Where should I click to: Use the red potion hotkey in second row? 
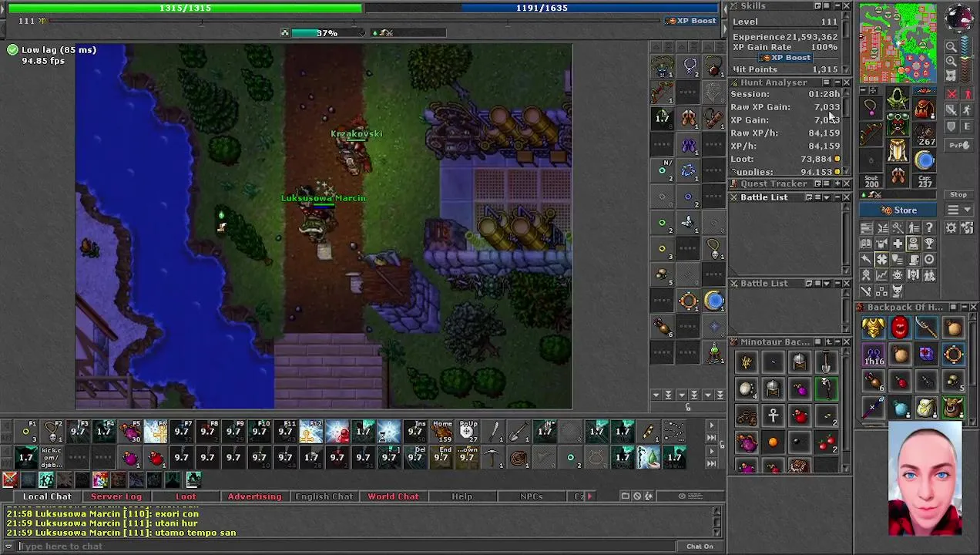pyautogui.click(x=156, y=458)
